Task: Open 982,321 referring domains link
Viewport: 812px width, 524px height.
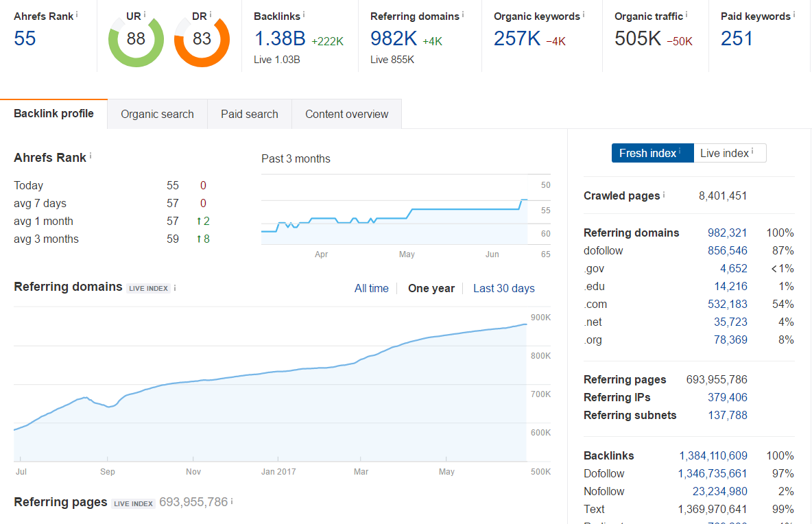Action: pyautogui.click(x=728, y=233)
